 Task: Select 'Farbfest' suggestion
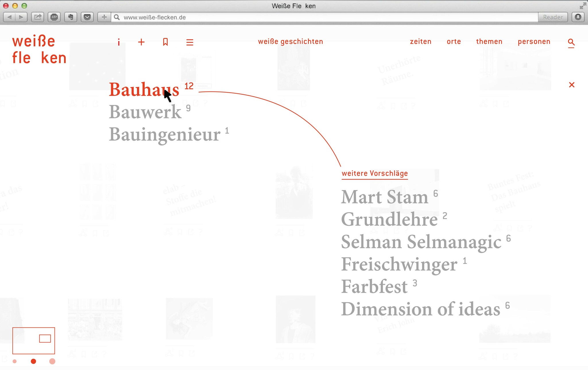[x=374, y=287]
